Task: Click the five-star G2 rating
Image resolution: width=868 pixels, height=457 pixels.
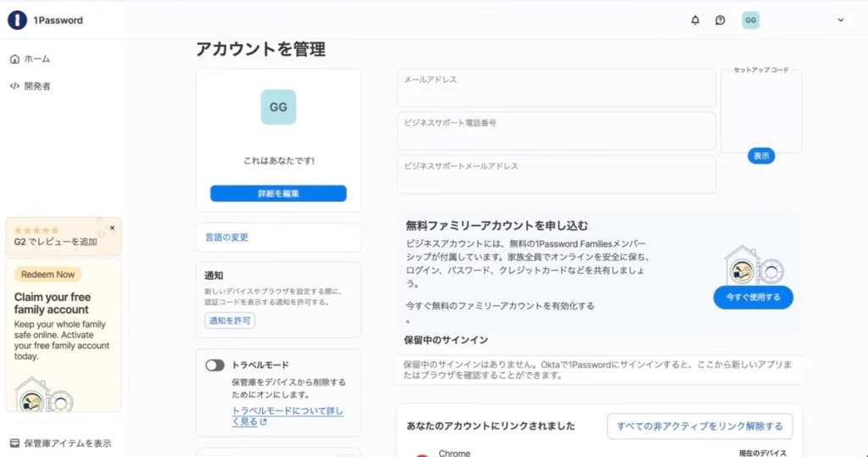Action: (x=36, y=230)
